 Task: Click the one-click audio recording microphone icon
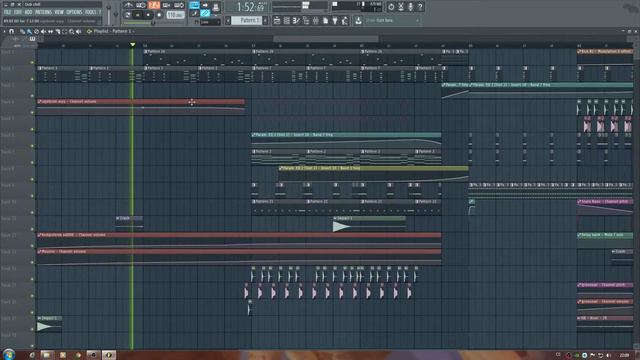click(411, 7)
